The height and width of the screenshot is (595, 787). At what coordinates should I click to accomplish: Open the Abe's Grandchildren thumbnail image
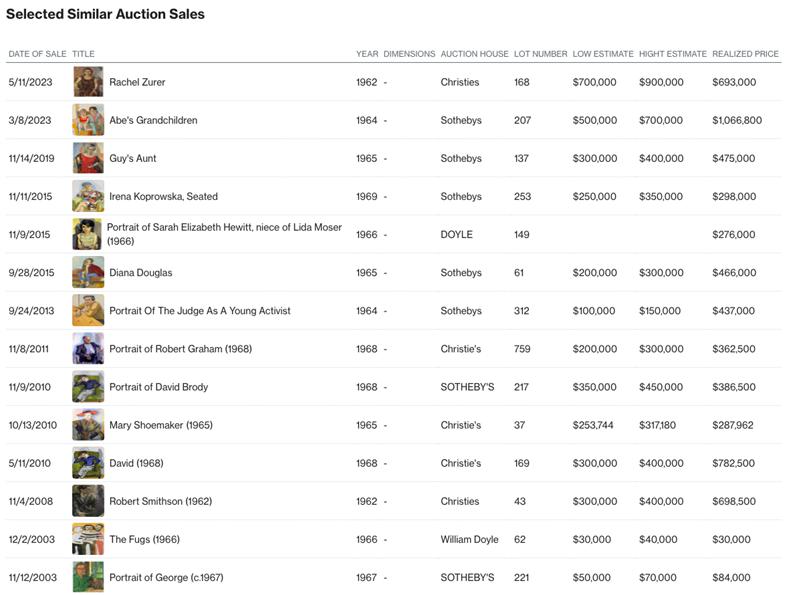[88, 120]
